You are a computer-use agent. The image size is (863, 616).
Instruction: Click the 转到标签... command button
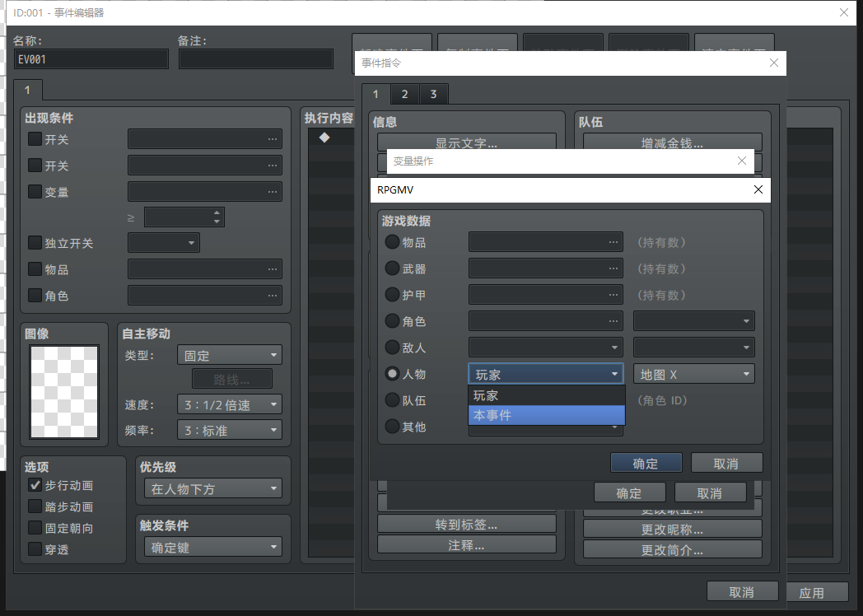click(466, 524)
